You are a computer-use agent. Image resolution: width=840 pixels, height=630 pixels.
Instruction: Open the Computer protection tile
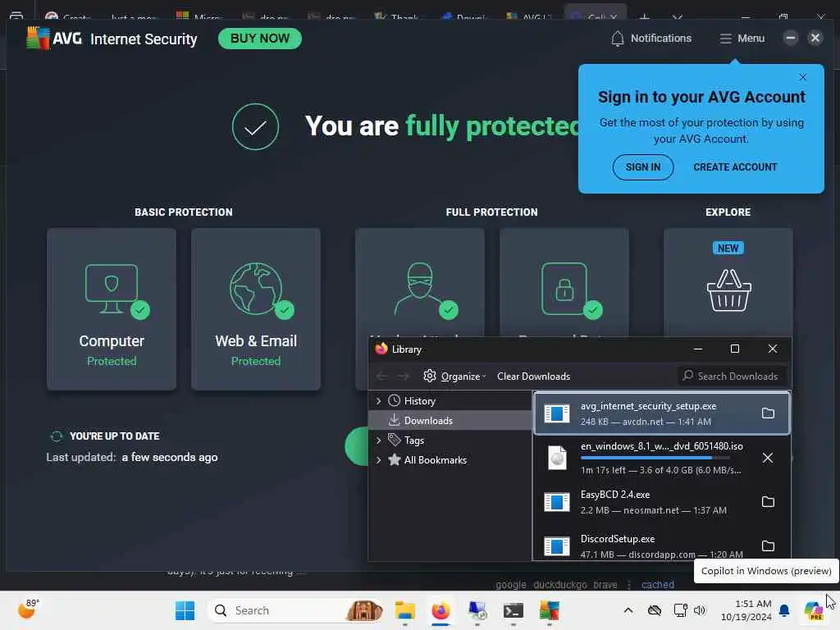[112, 309]
